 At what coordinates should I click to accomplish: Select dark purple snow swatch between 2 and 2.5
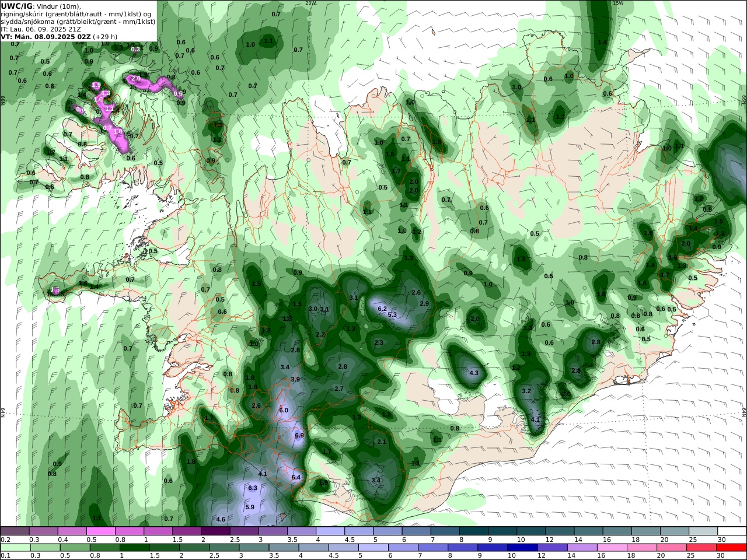[x=215, y=531]
